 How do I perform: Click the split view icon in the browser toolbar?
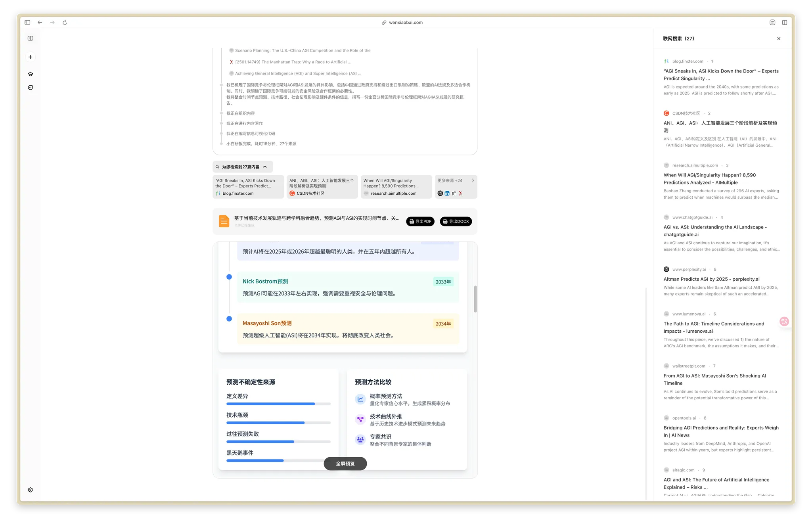[784, 23]
